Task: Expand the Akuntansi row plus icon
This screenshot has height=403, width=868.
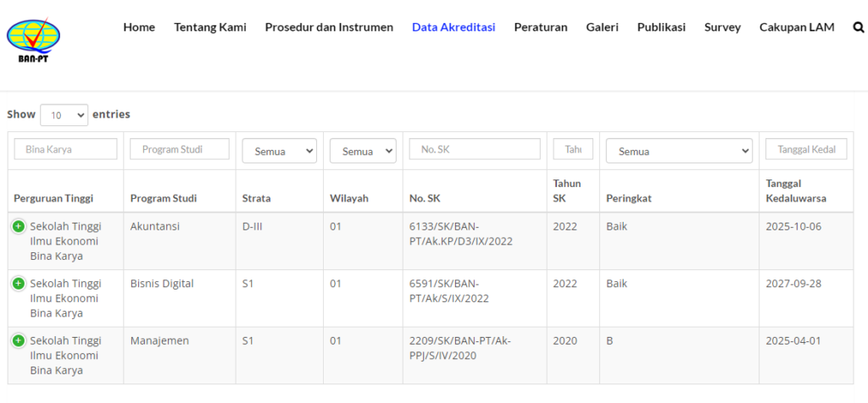Action: pyautogui.click(x=19, y=226)
